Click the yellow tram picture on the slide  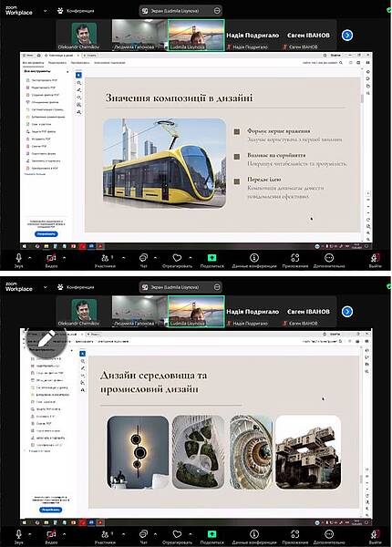165,163
